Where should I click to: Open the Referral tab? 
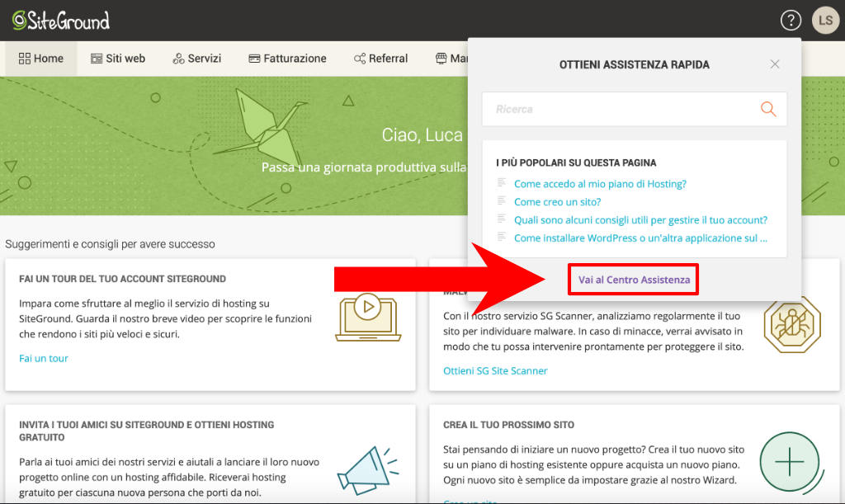click(380, 58)
